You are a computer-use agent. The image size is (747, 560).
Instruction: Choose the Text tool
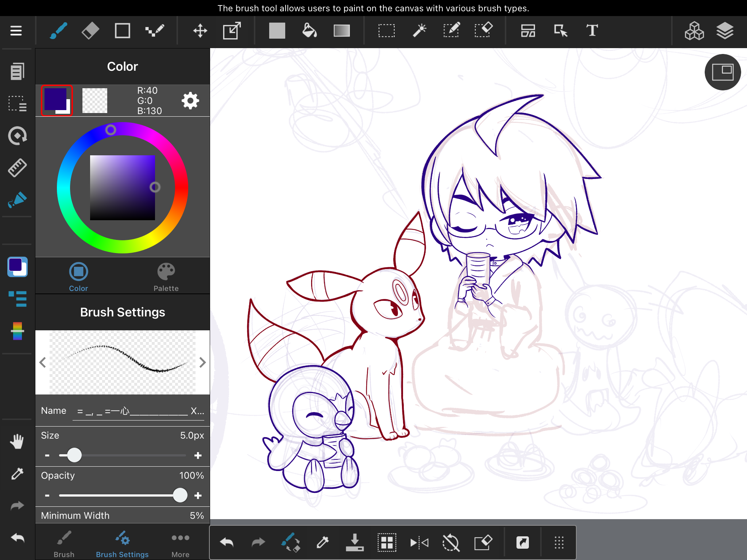pos(592,31)
